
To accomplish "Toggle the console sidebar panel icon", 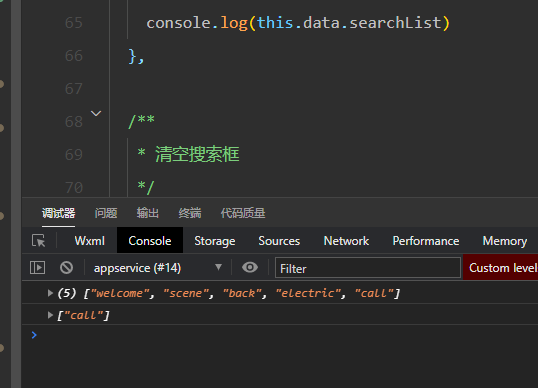I will [37, 267].
